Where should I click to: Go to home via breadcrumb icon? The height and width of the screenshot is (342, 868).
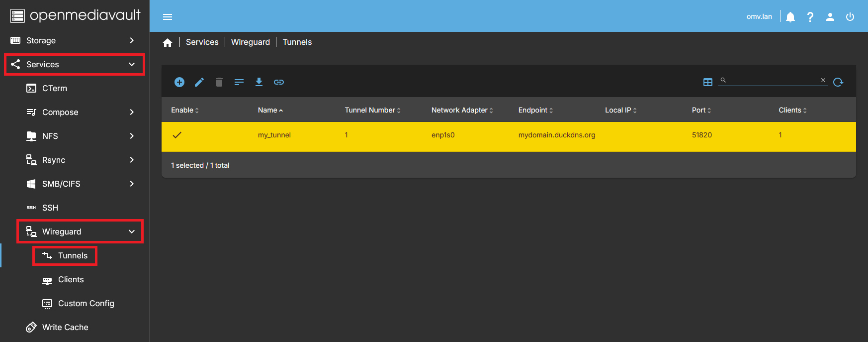pos(168,42)
